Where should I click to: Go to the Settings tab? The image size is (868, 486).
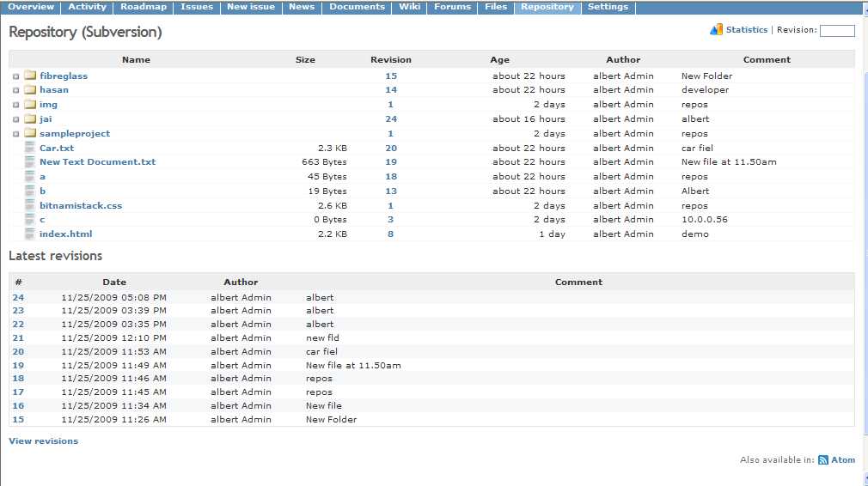(x=608, y=7)
